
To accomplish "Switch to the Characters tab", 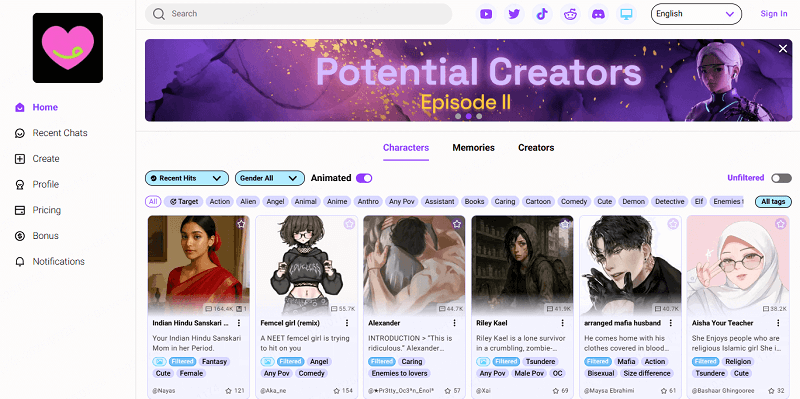I will click(406, 148).
